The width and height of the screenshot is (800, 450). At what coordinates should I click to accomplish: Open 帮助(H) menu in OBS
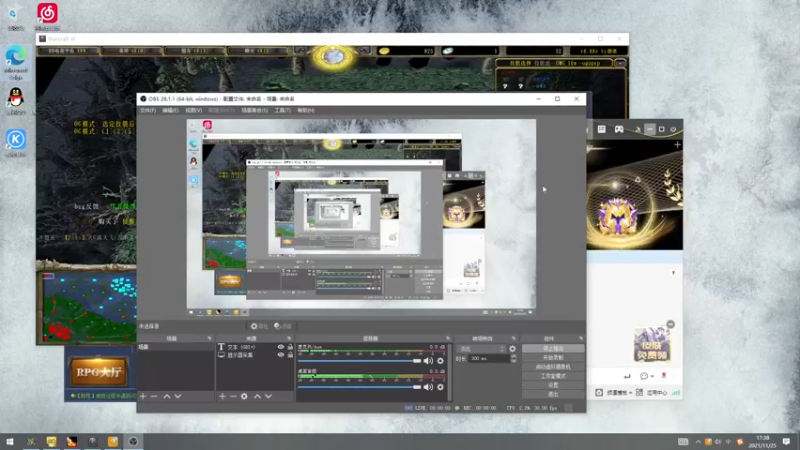click(306, 110)
